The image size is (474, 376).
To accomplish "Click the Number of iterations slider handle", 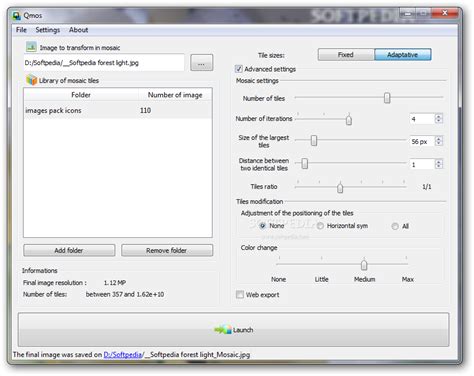I will click(x=349, y=120).
